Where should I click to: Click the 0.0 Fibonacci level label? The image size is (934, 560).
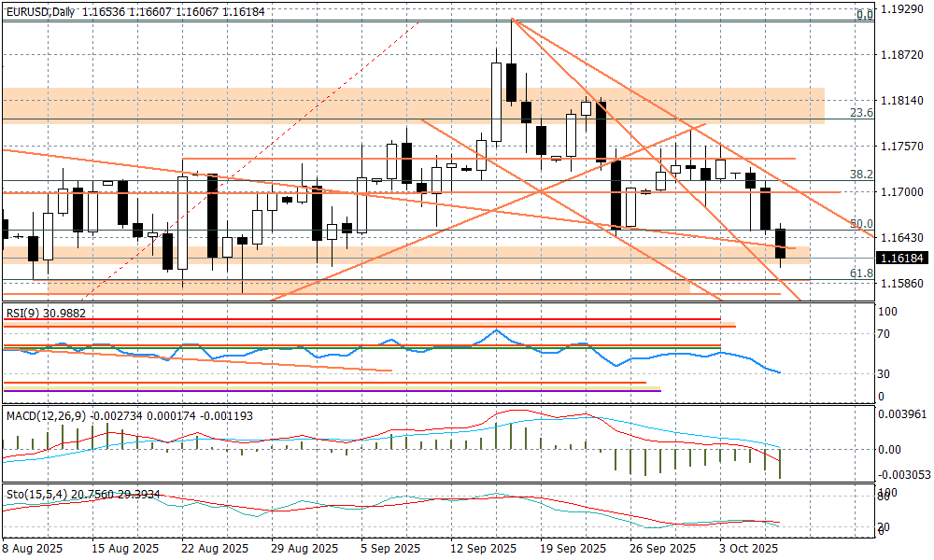coord(865,15)
